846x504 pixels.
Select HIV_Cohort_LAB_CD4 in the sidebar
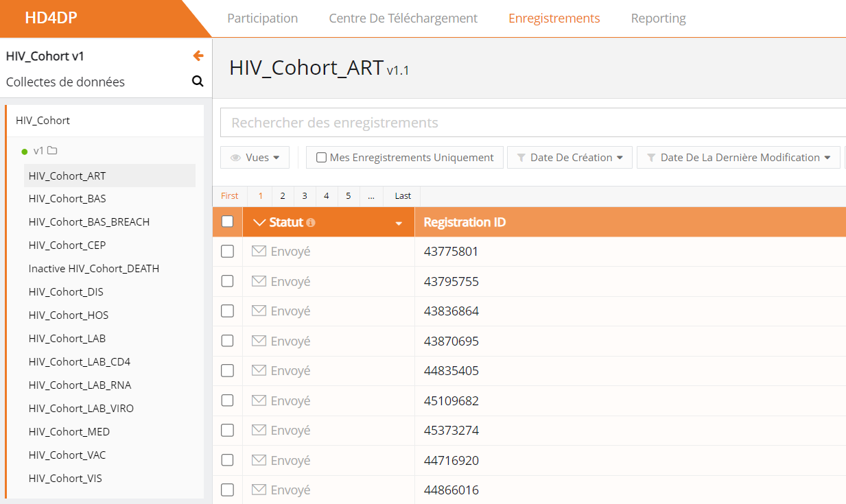(80, 361)
